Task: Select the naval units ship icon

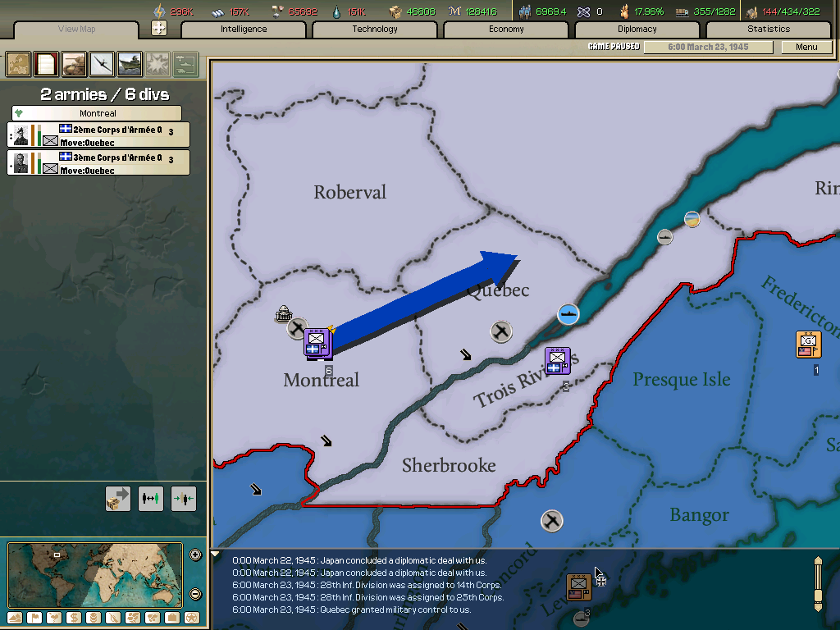Action: [x=128, y=64]
